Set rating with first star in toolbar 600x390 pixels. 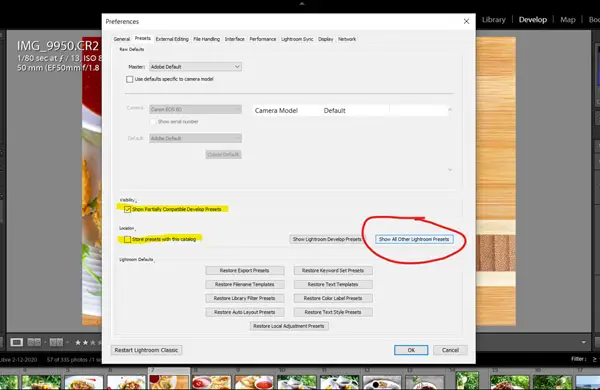(78, 343)
